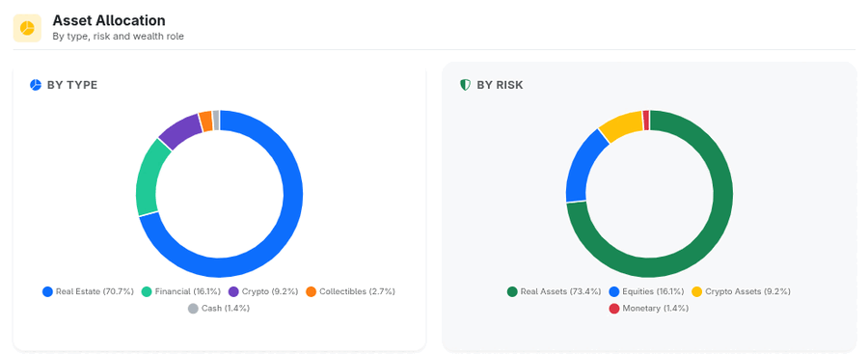This screenshot has height=355, width=868.
Task: Click the green shield icon beside BY RISK
Action: (x=466, y=85)
